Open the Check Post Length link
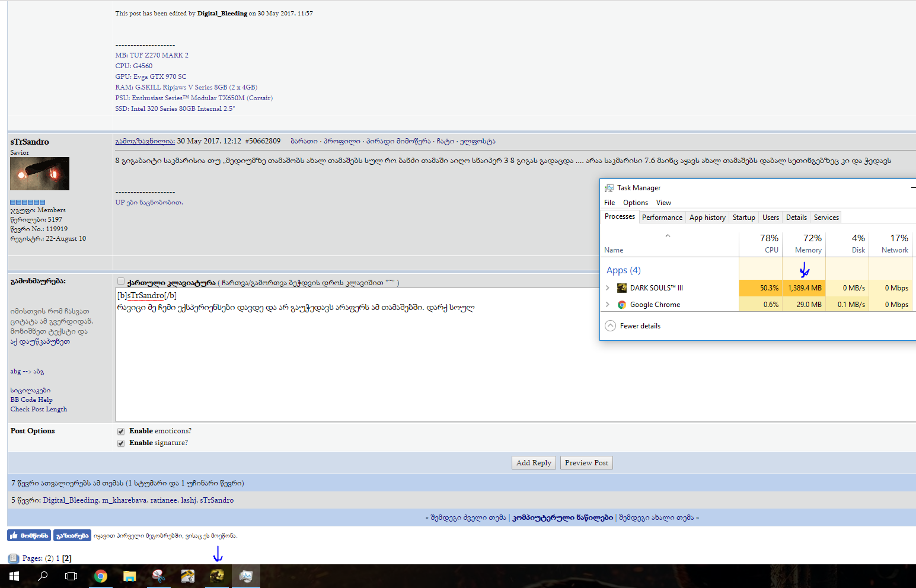The height and width of the screenshot is (588, 916). [39, 409]
